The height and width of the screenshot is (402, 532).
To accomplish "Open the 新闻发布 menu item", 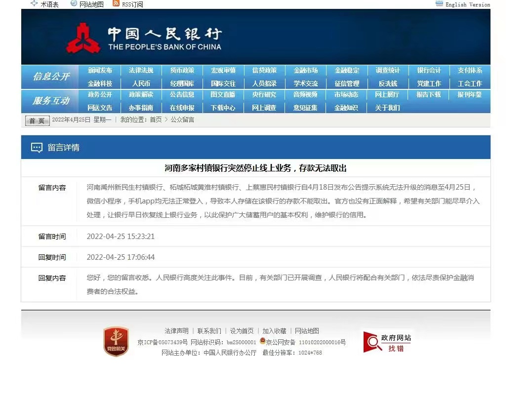I will (x=100, y=71).
